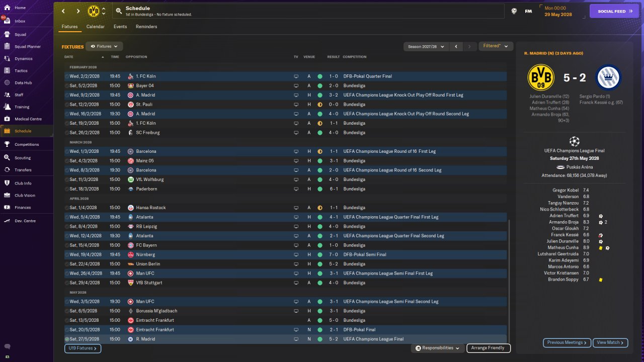Toggle the selector circle on the 1. FC Köln DFB-Pokal row
644x362 pixels.
tap(67, 76)
